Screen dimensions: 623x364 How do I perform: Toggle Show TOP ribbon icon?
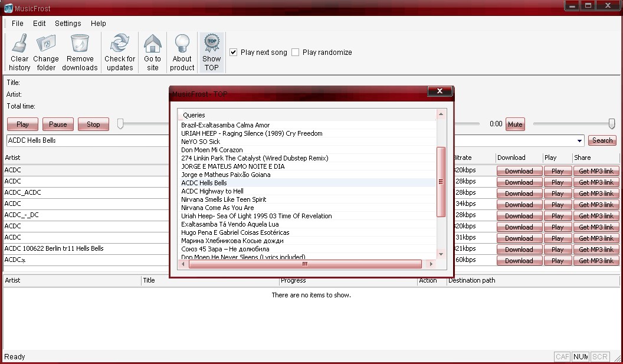pos(212,43)
